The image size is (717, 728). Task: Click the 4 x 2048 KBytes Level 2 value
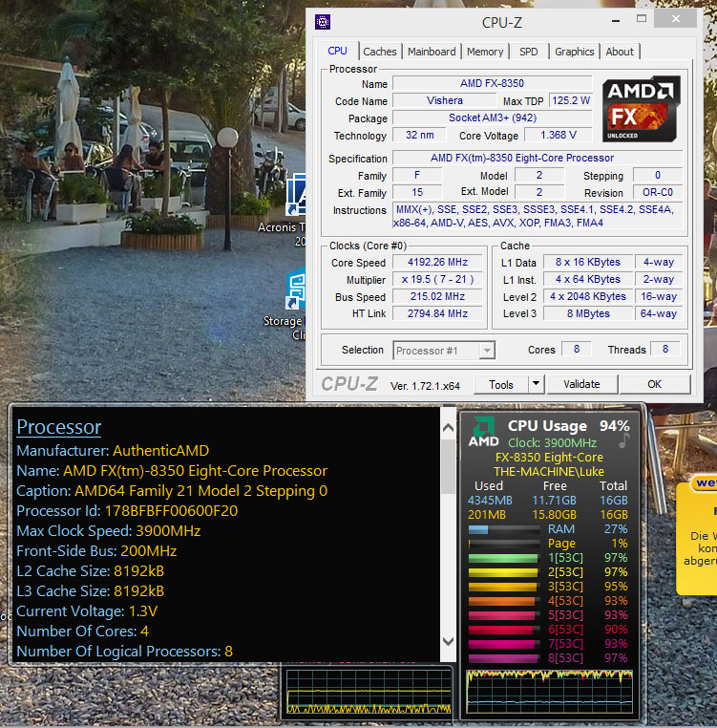[588, 297]
